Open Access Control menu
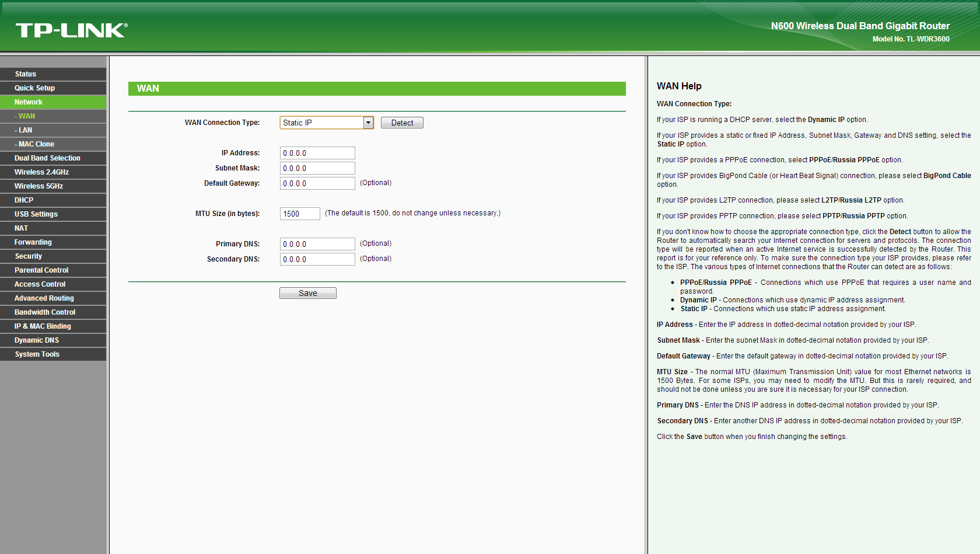Viewport: 980px width, 554px height. [x=53, y=284]
